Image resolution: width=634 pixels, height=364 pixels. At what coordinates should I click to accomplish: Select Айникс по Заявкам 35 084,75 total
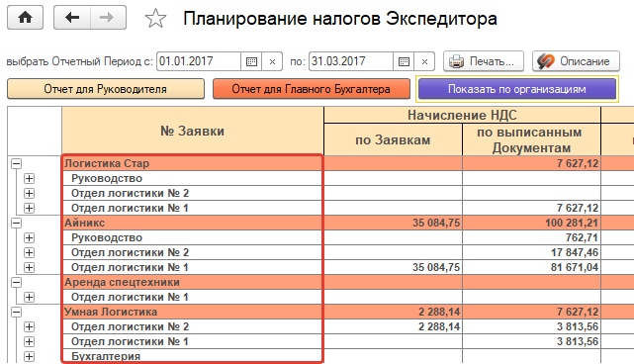(x=393, y=223)
